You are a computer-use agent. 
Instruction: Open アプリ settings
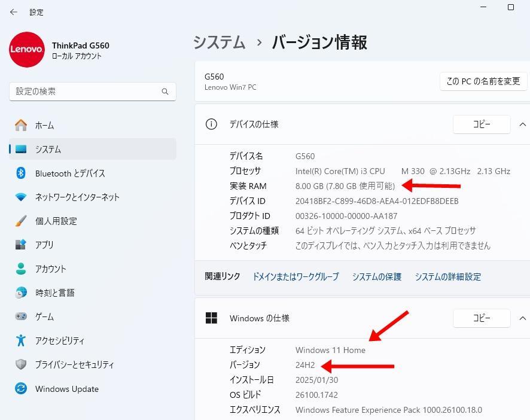(x=92, y=245)
